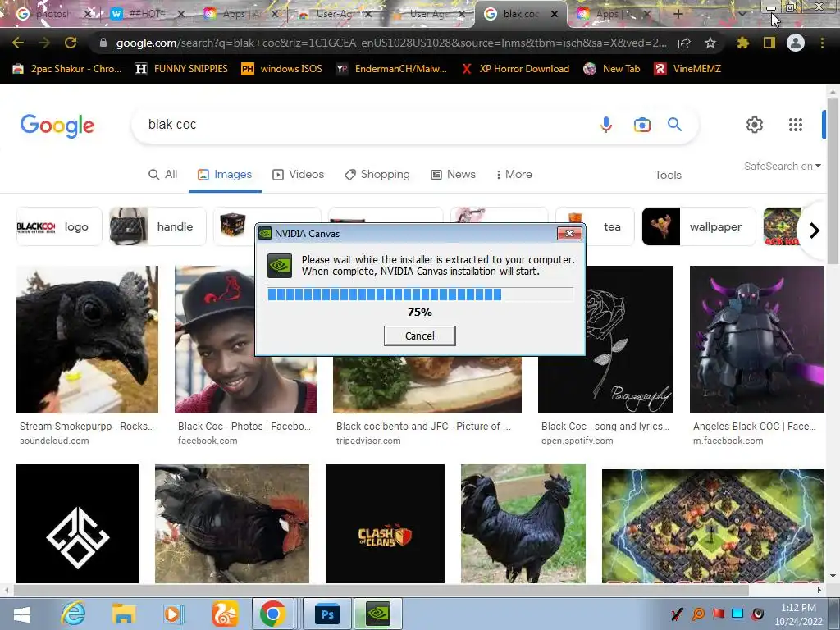This screenshot has height=630, width=840.
Task: Open the tab search chevron in Chrome
Action: 742,14
